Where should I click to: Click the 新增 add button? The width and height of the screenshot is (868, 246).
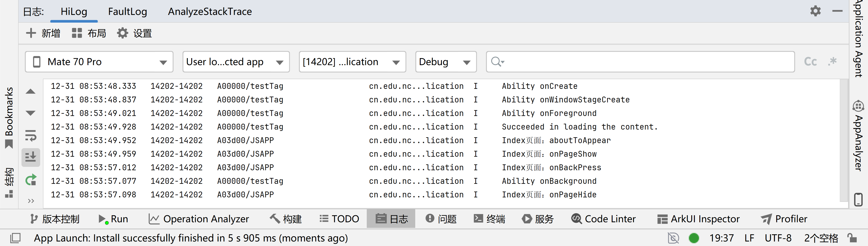[43, 33]
